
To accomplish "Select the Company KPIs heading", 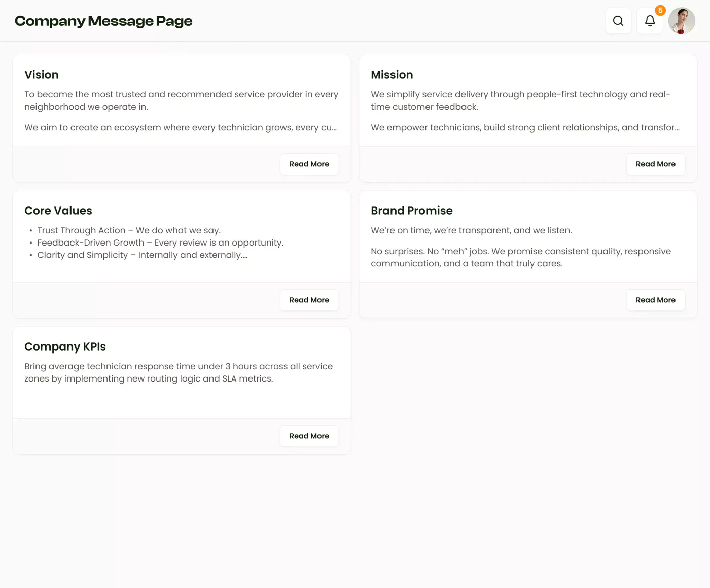I will 65,347.
